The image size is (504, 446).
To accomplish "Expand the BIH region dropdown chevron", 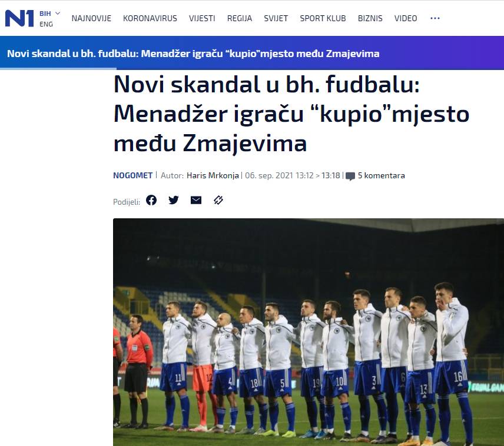I will click(x=58, y=13).
